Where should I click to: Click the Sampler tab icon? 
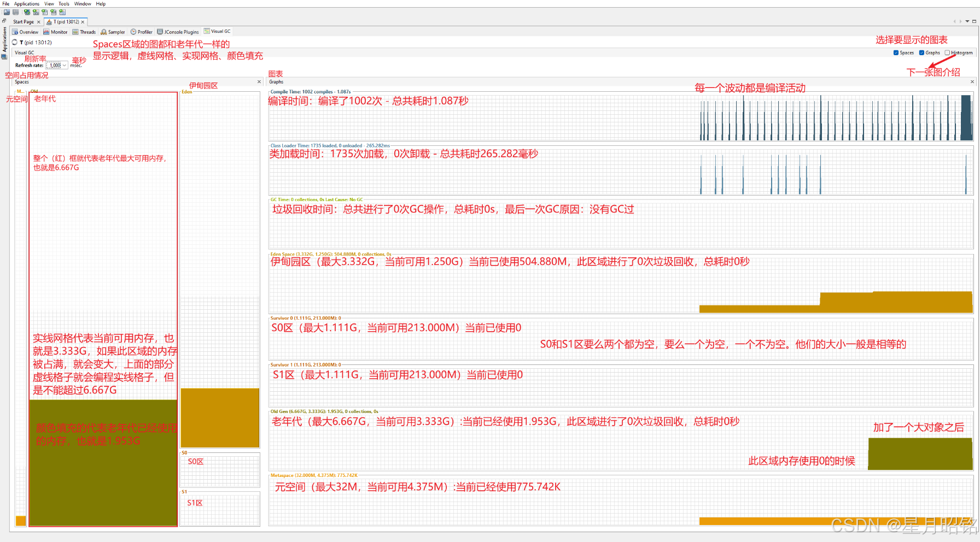tap(103, 32)
